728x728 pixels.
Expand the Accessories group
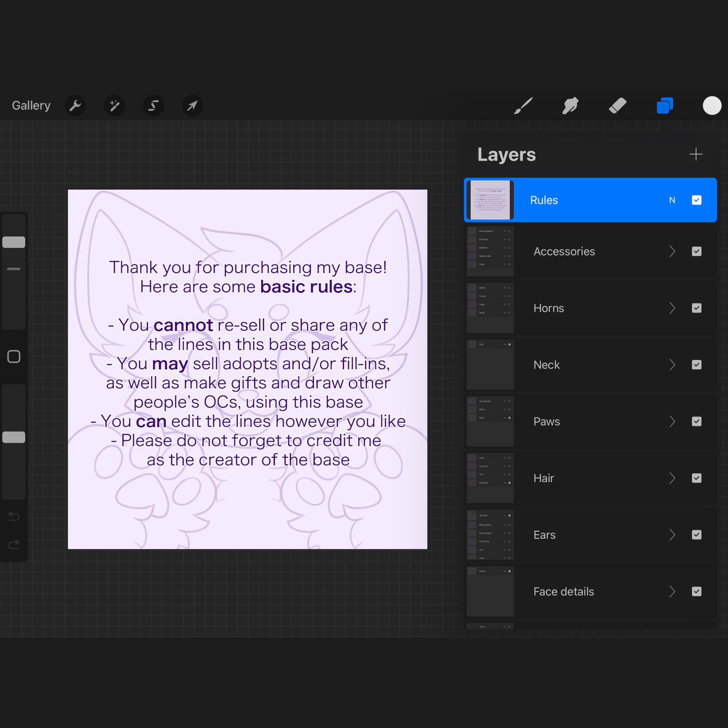pyautogui.click(x=672, y=251)
